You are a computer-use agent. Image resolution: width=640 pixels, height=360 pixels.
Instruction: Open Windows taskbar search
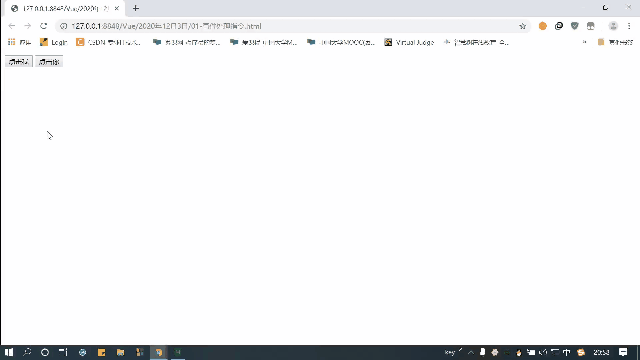pos(27,352)
